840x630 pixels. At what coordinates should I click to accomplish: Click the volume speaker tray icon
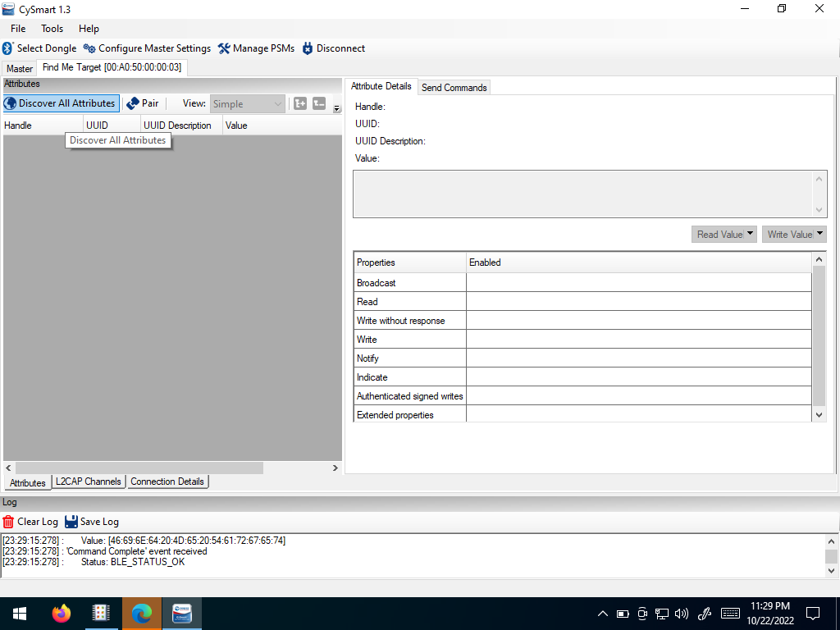pos(682,614)
